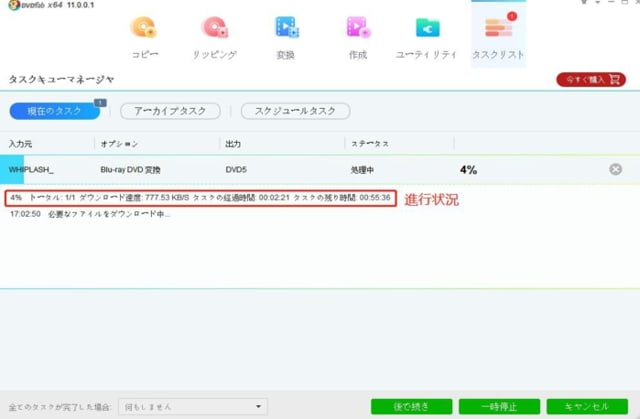Open the コピー (Copy) module

(x=144, y=36)
